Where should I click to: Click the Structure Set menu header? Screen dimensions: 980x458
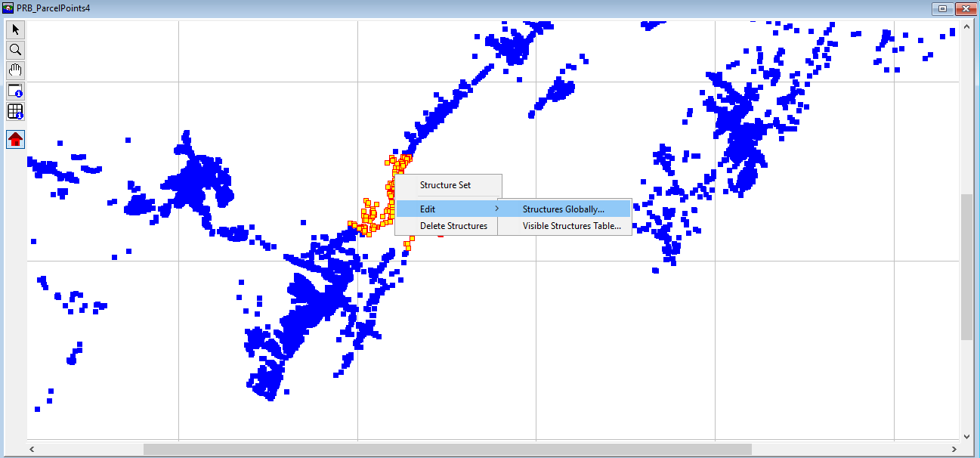pos(445,185)
